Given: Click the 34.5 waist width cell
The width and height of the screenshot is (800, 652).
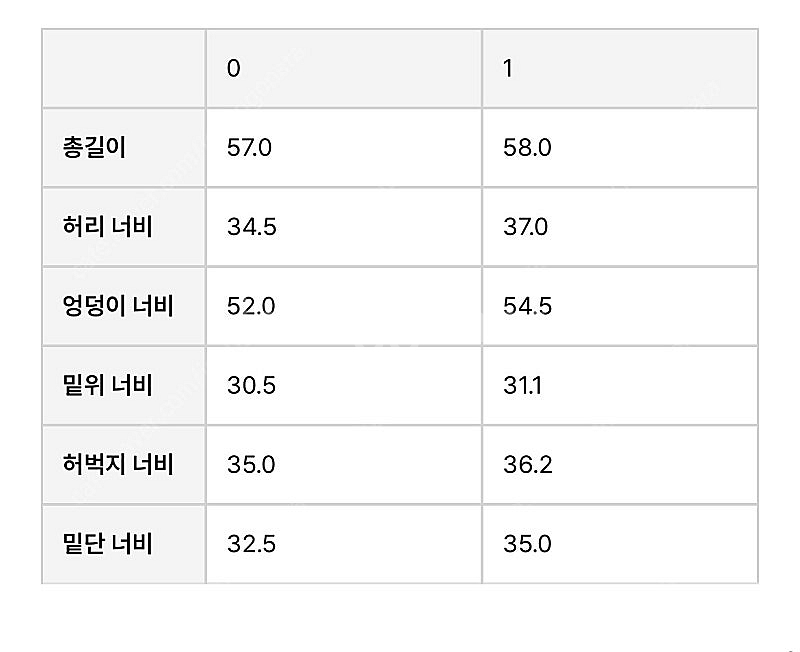Looking at the screenshot, I should [252, 227].
